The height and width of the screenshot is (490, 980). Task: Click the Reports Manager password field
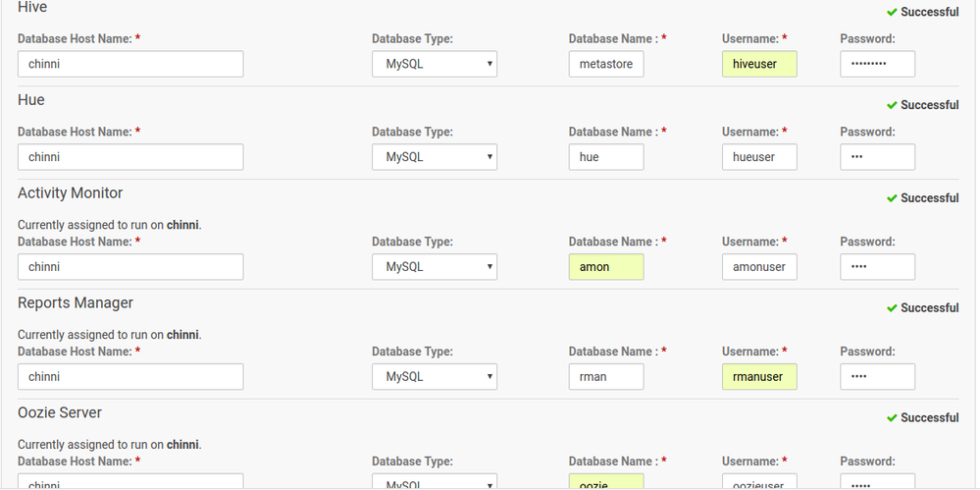coord(877,377)
